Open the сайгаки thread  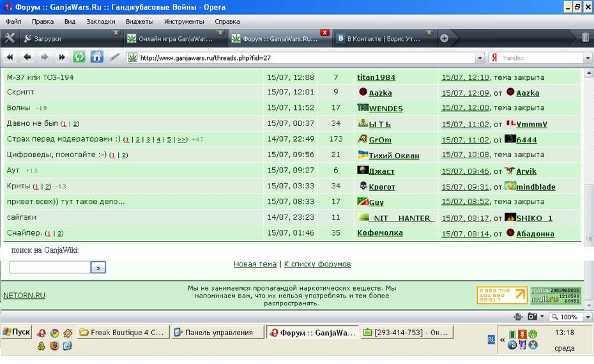click(22, 217)
